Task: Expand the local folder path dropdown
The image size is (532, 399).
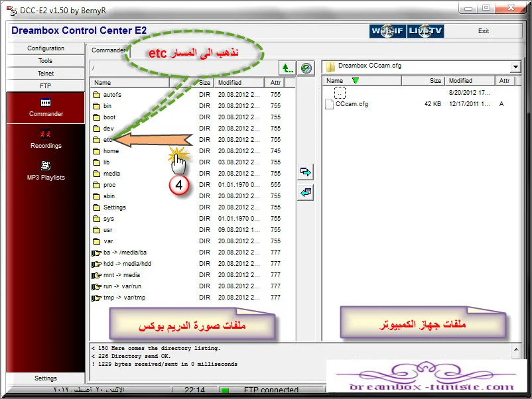Action: click(x=515, y=67)
